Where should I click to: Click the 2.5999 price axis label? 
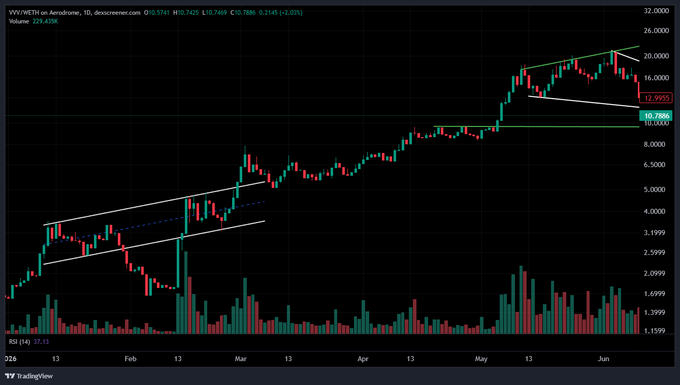tap(654, 252)
